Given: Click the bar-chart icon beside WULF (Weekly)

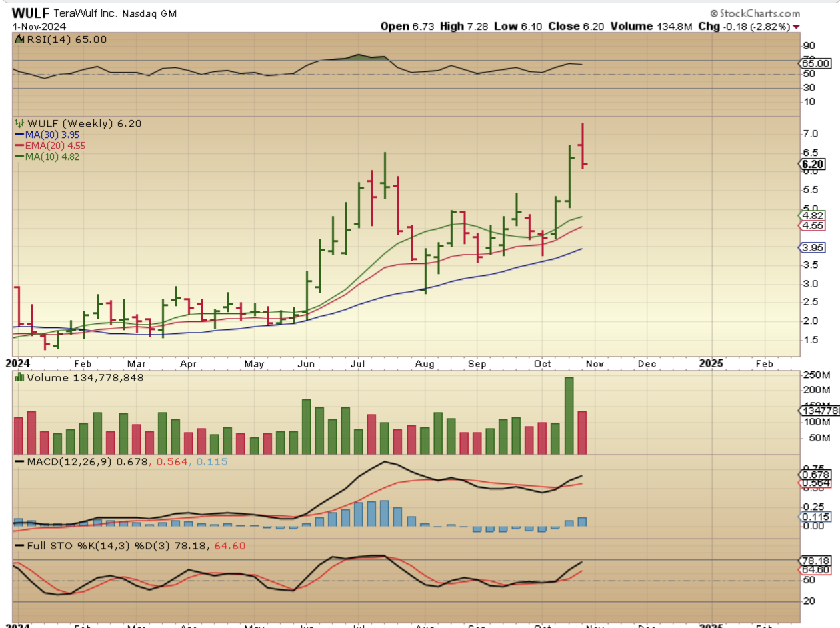Looking at the screenshot, I should coord(19,123).
